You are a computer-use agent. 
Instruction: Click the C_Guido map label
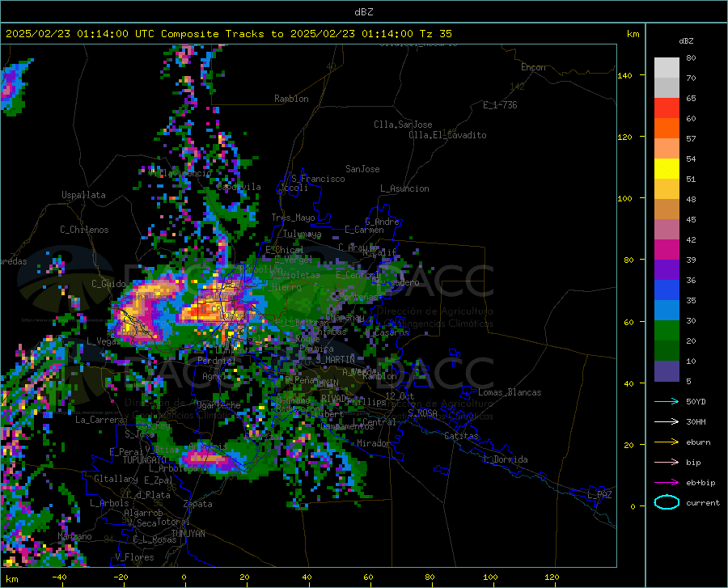click(108, 284)
